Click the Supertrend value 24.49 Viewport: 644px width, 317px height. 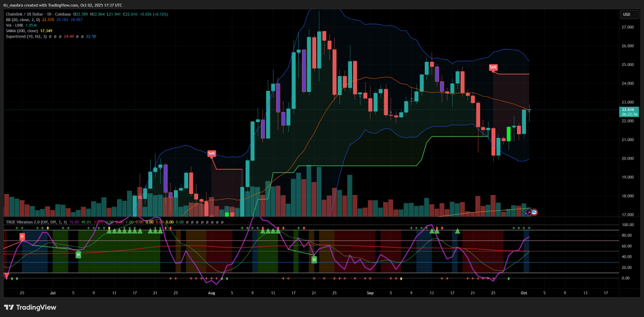coord(69,36)
